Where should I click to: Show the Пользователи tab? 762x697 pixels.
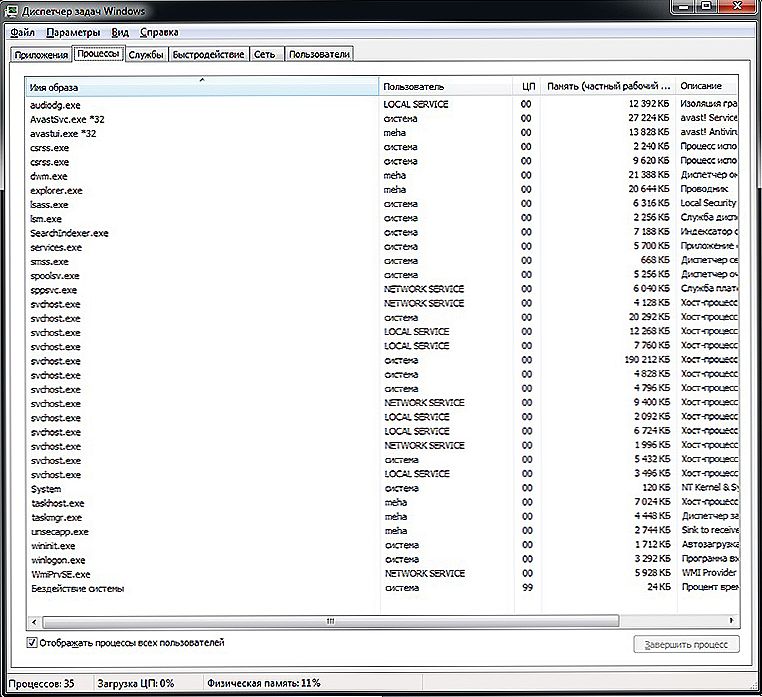click(x=319, y=54)
